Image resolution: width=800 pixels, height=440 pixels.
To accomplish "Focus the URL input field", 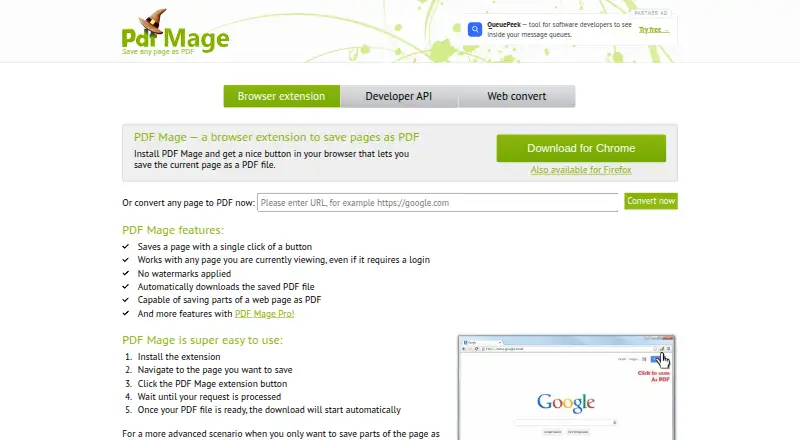I will click(x=438, y=203).
